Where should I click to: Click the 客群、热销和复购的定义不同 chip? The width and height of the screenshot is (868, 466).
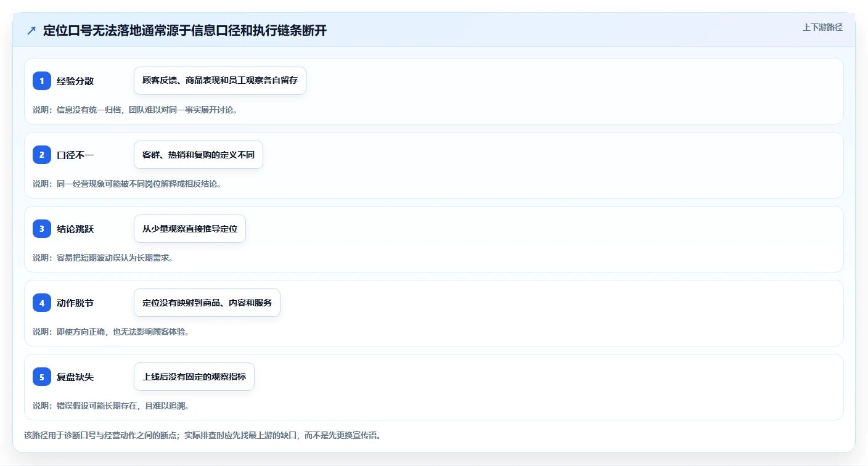point(199,155)
